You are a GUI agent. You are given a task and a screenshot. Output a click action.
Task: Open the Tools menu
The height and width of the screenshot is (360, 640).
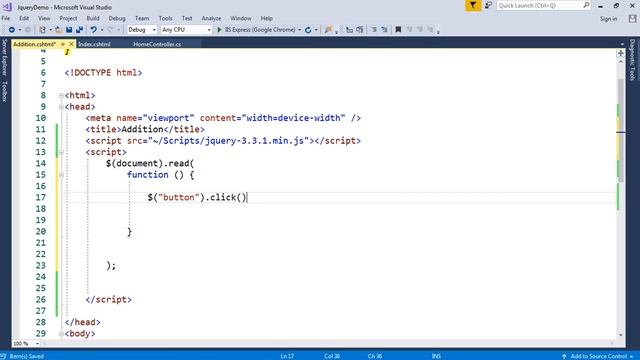[x=165, y=18]
